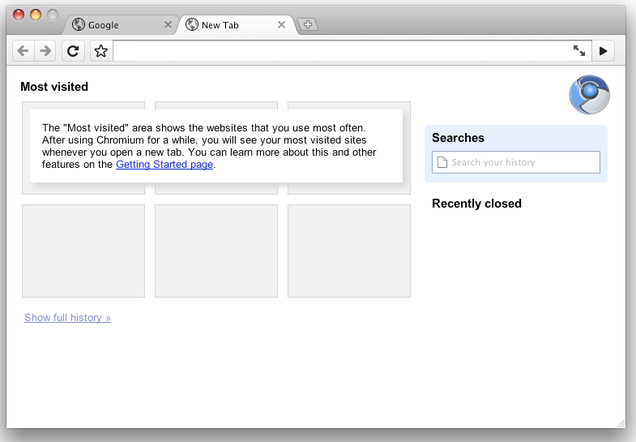Screen dimensions: 636x442
Task: Open a new tab with plus button
Action: tap(308, 24)
